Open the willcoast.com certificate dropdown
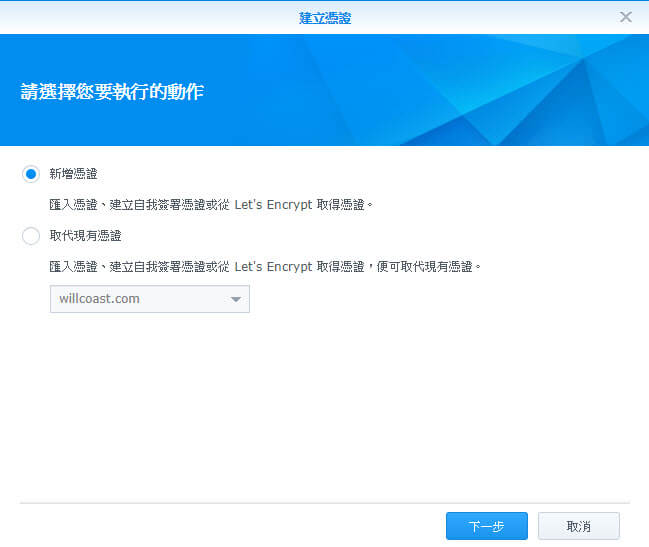The height and width of the screenshot is (547, 649). (149, 299)
